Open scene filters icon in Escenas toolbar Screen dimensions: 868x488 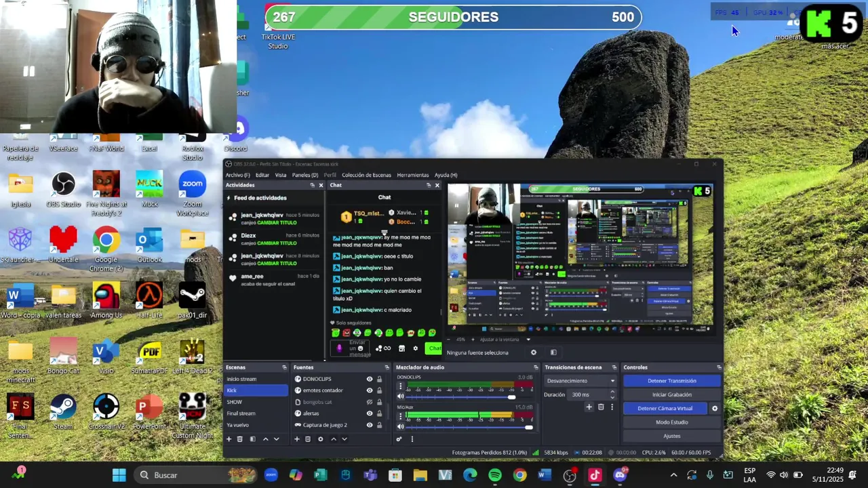coord(252,439)
